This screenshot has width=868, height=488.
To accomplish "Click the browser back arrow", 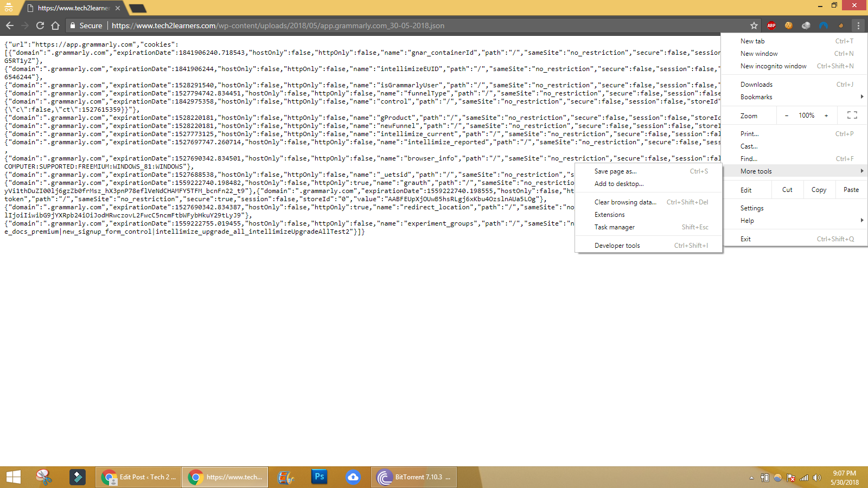I will pos(10,25).
